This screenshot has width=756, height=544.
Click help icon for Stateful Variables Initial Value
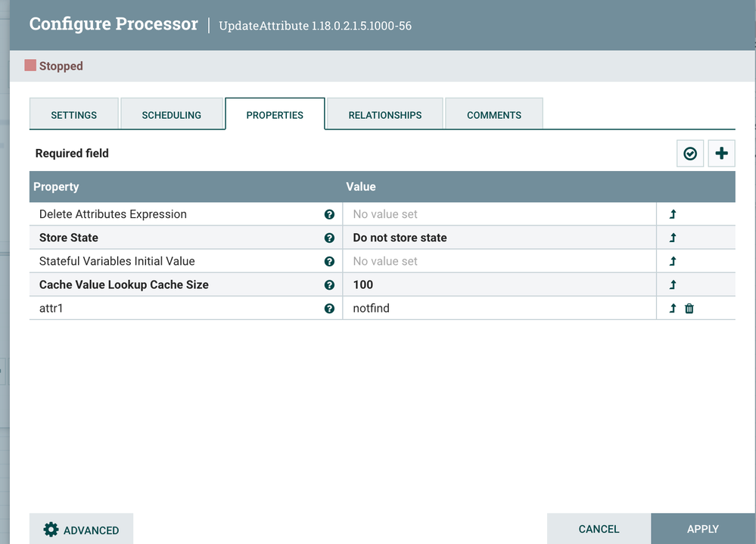pyautogui.click(x=329, y=262)
